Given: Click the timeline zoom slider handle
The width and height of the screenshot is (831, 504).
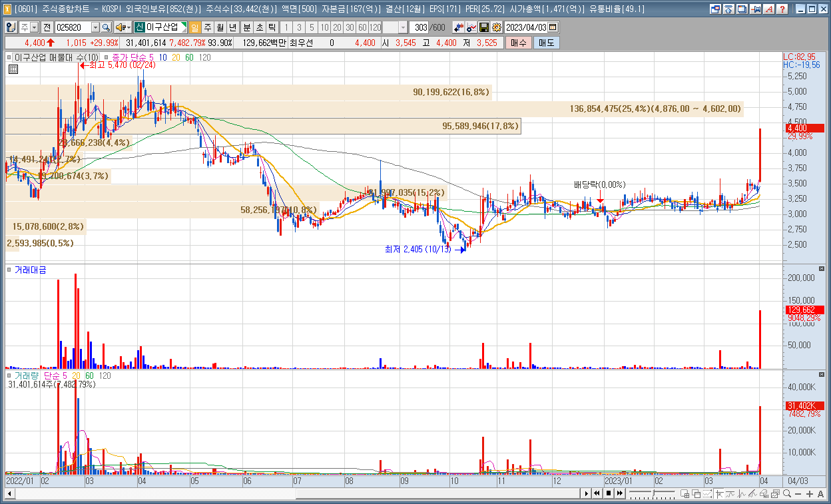Looking at the screenshot, I should (x=653, y=493).
